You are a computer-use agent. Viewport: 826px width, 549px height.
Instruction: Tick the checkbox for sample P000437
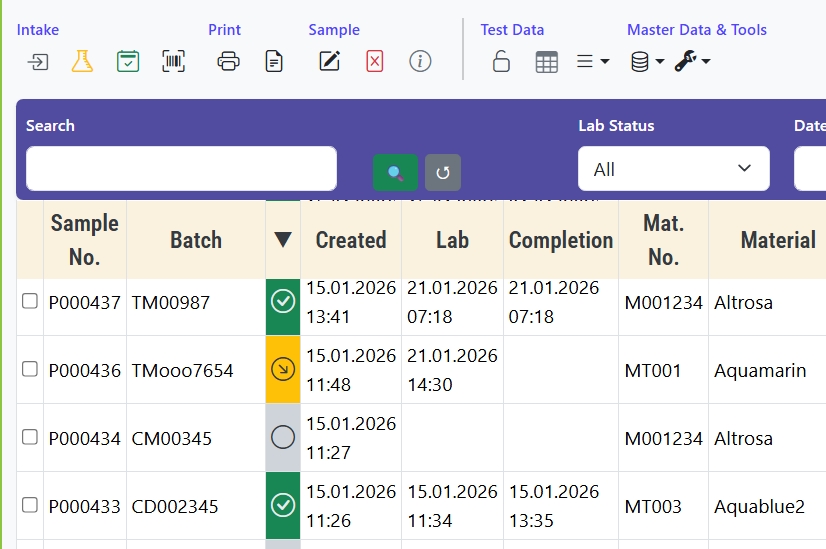click(30, 301)
